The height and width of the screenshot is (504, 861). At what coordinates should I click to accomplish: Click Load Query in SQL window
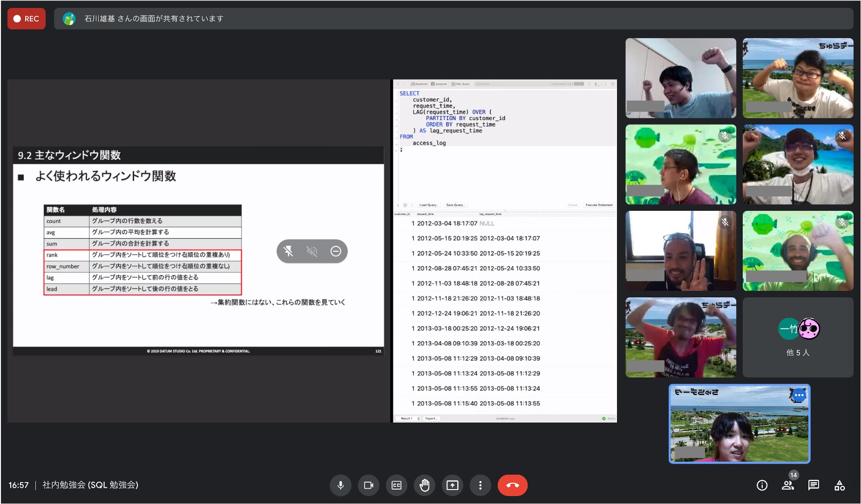[x=428, y=205]
